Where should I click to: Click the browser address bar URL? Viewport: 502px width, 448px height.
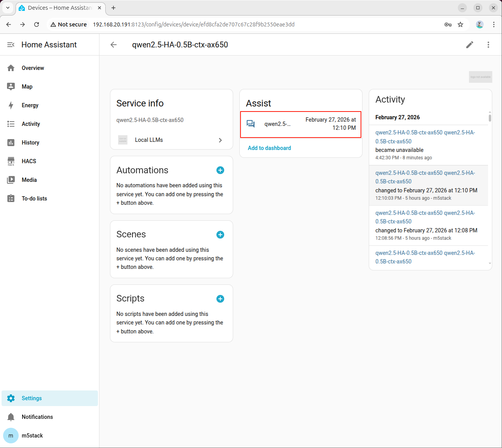[193, 24]
